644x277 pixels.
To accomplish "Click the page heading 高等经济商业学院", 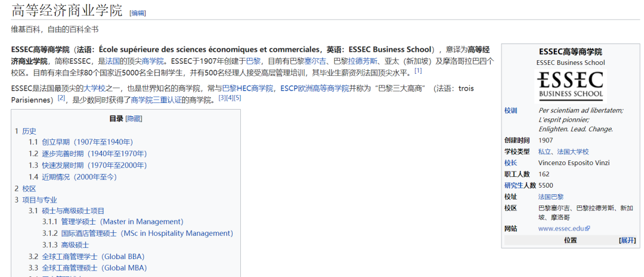I will (67, 11).
